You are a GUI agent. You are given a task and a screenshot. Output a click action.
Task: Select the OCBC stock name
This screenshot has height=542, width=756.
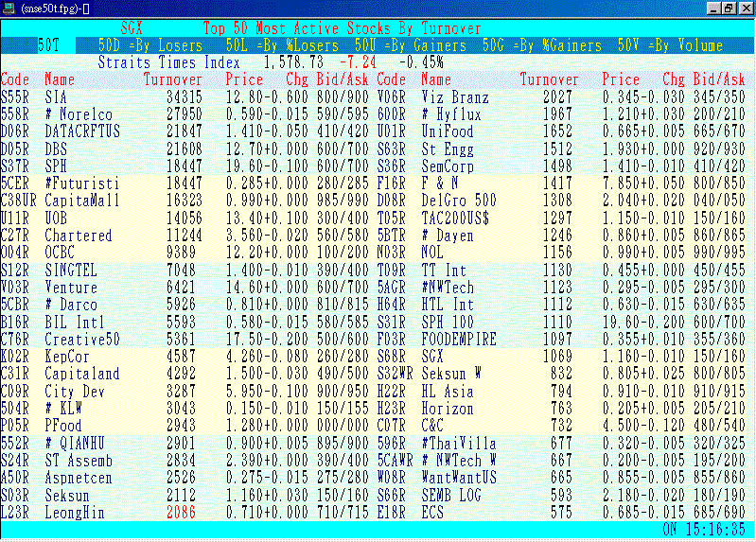(60, 253)
